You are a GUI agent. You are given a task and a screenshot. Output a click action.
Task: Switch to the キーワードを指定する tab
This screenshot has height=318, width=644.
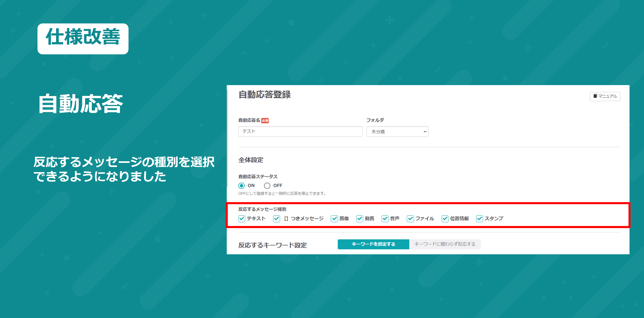click(373, 244)
